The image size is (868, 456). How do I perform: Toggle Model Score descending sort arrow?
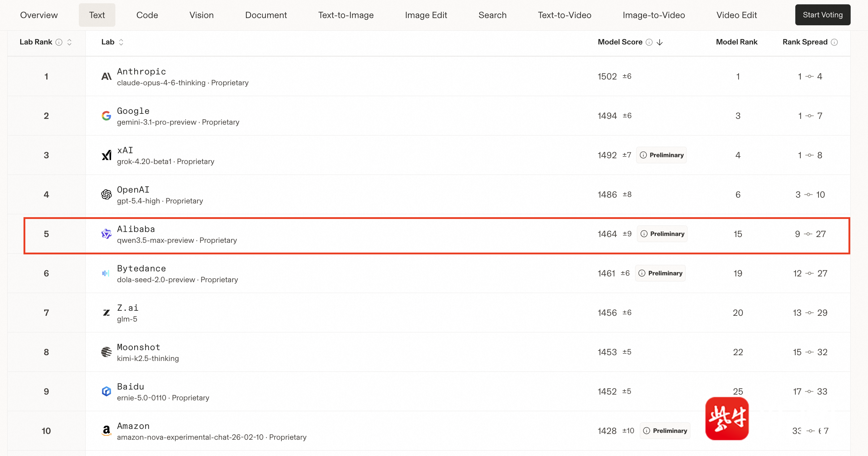660,42
